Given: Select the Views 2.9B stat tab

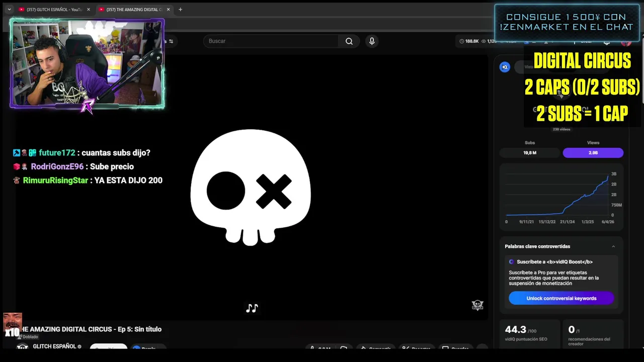Looking at the screenshot, I should pos(593,153).
